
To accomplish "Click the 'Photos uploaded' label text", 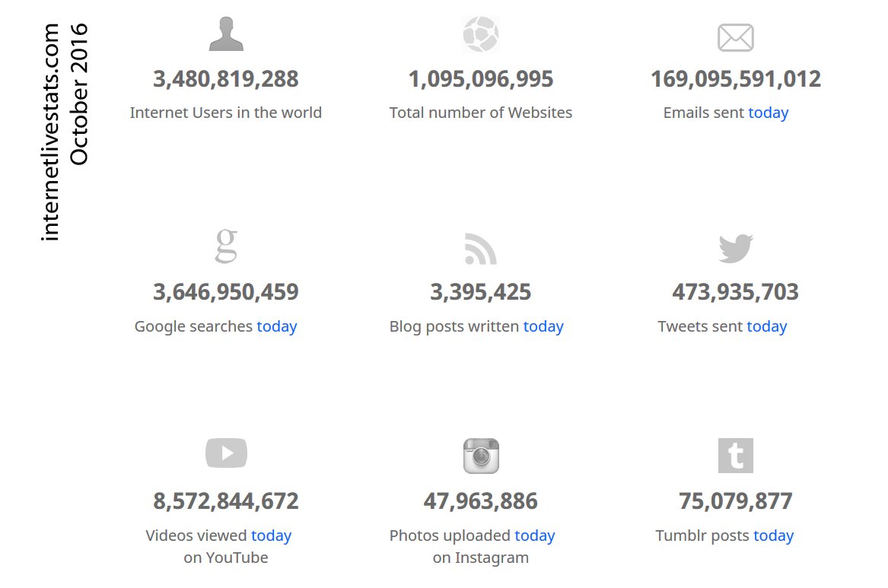I will pos(450,536).
